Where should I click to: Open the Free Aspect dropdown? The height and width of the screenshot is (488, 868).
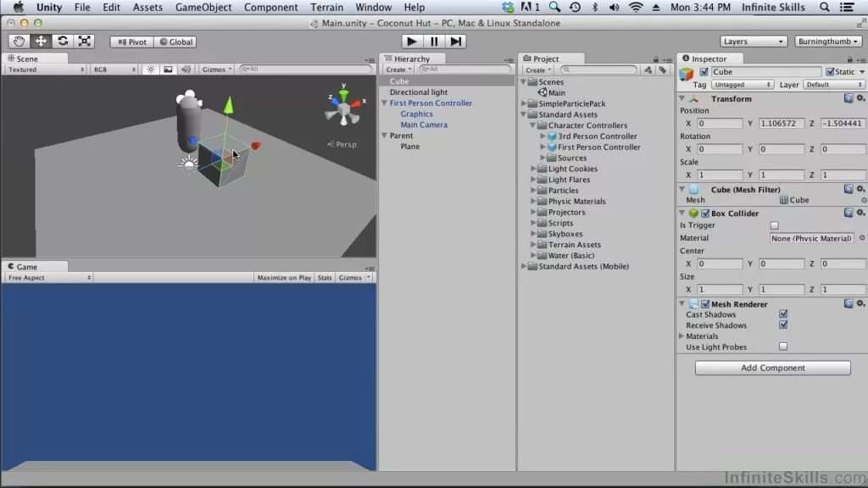[x=48, y=278]
